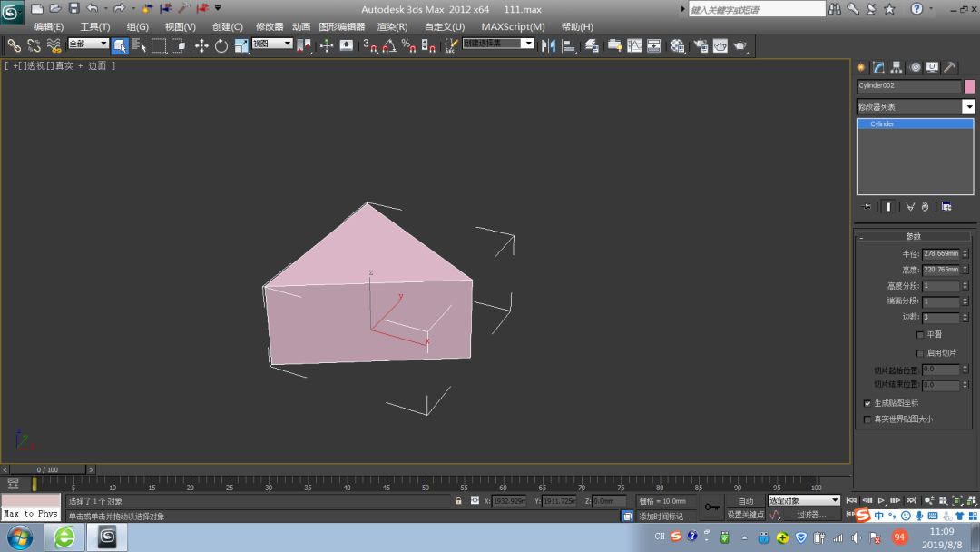Open the 创建(C) menu

[x=228, y=26]
